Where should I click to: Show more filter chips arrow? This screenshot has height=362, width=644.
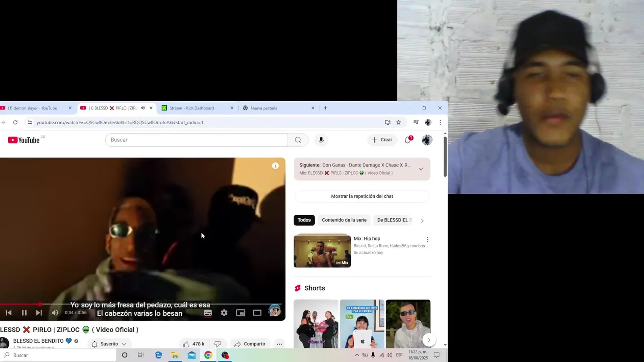[x=422, y=220]
